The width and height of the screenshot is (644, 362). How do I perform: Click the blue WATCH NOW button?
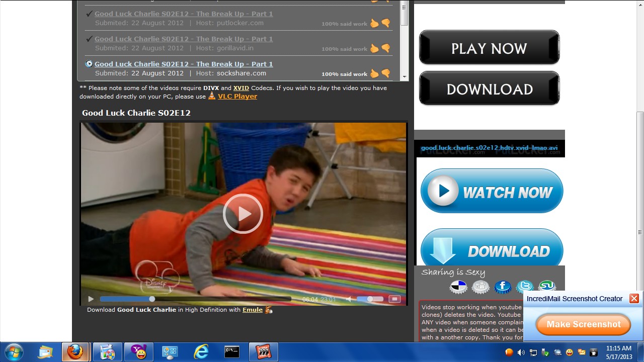(492, 191)
